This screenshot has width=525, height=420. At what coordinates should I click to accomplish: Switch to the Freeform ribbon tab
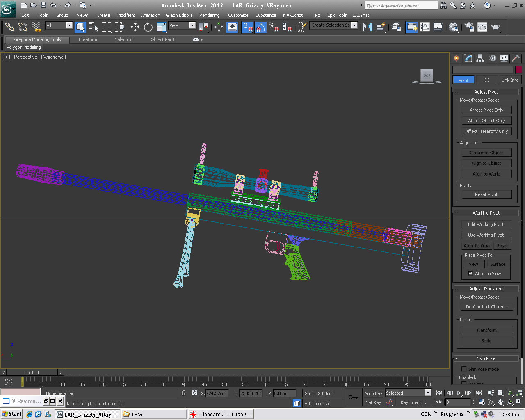coord(88,39)
